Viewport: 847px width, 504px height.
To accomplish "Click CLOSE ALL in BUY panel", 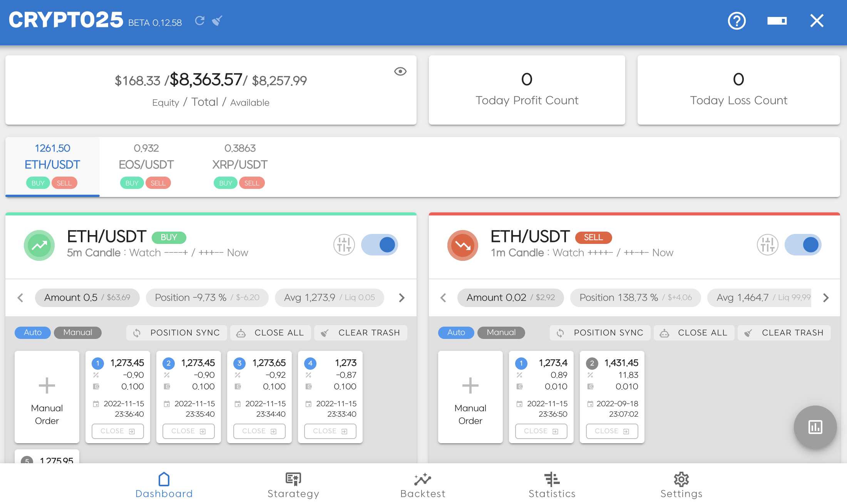I will (x=271, y=333).
